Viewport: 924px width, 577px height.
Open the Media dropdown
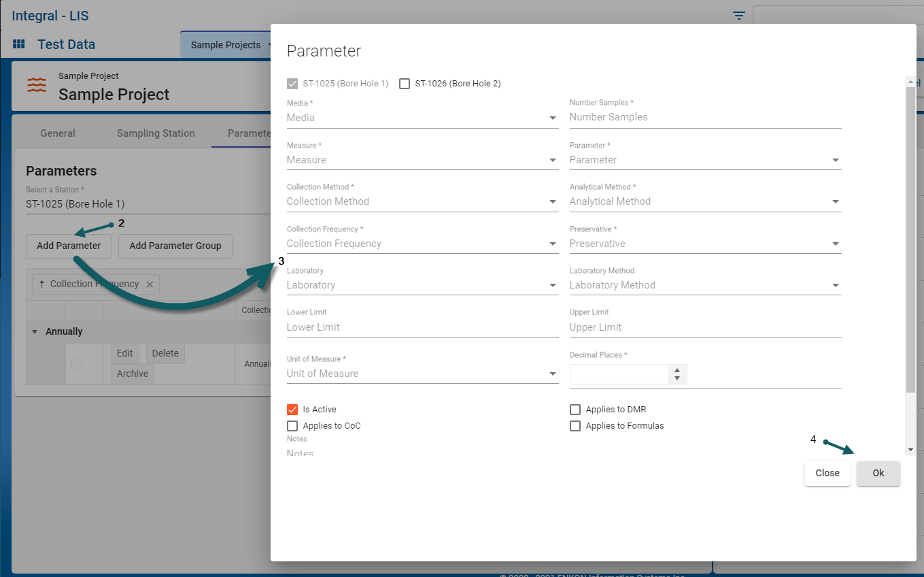tap(422, 118)
